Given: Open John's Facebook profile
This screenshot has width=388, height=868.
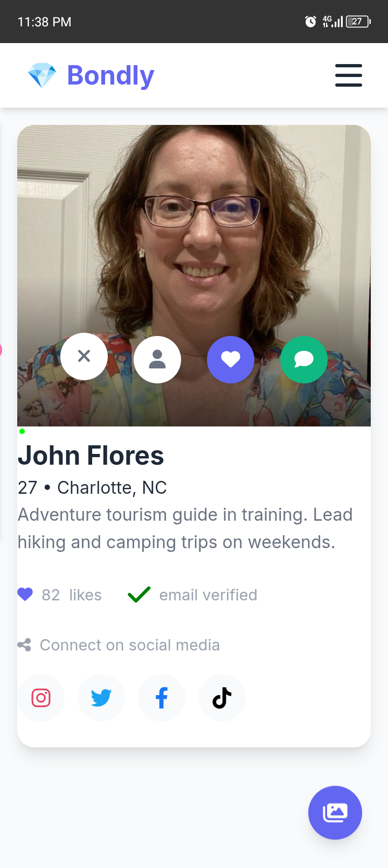Looking at the screenshot, I should [x=162, y=698].
